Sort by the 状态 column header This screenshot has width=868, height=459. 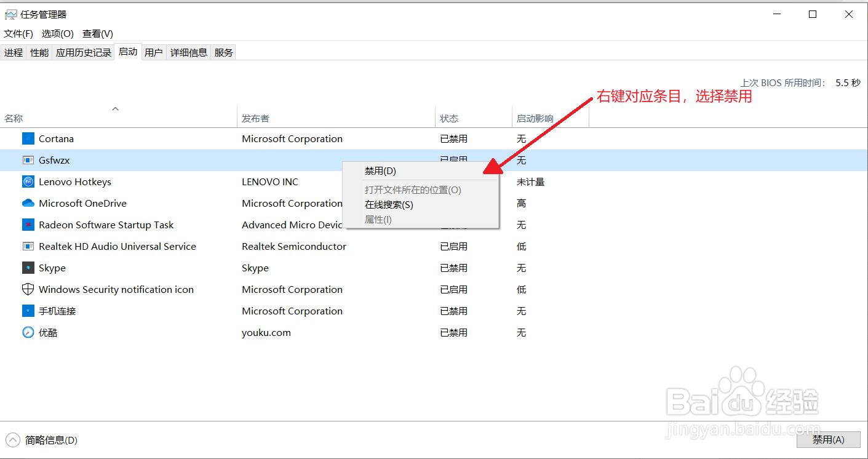tap(474, 118)
